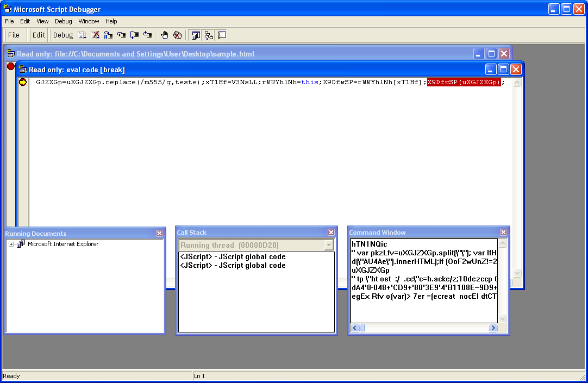Click Break at Next Statement icon
588x383 pixels.
pos(108,35)
